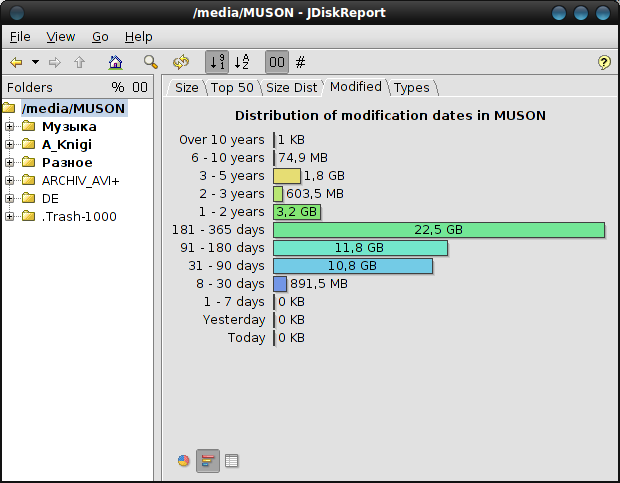Select the A_Knigi folder in tree
The height and width of the screenshot is (483, 620).
[67, 145]
